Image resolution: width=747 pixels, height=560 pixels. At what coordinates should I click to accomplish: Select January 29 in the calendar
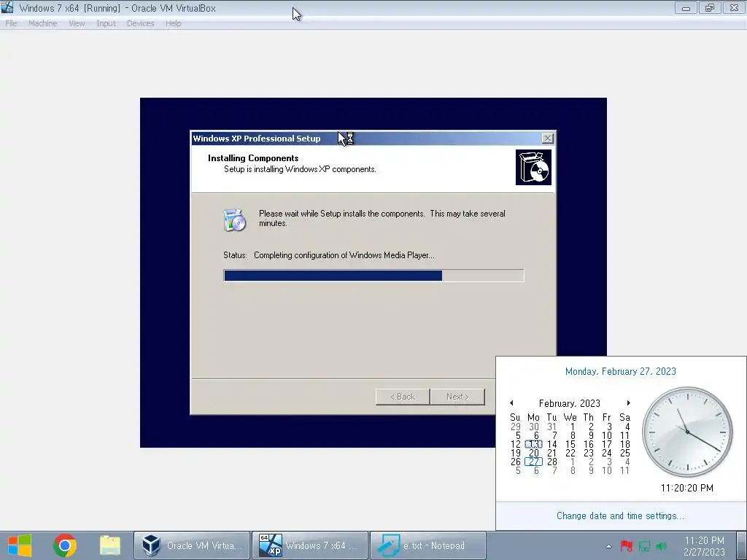click(516, 427)
